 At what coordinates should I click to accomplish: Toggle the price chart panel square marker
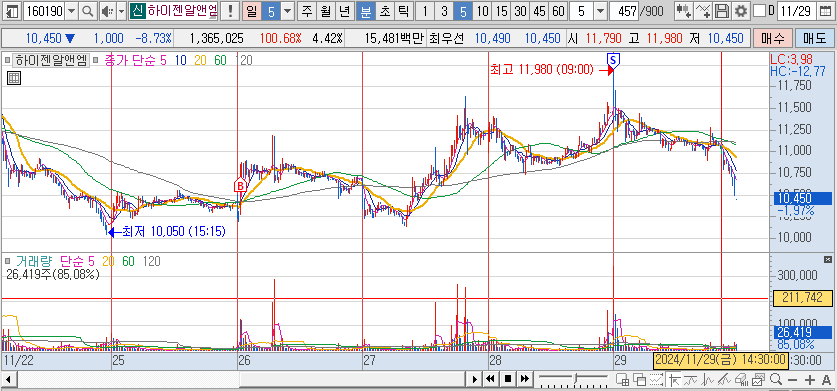[x=8, y=60]
